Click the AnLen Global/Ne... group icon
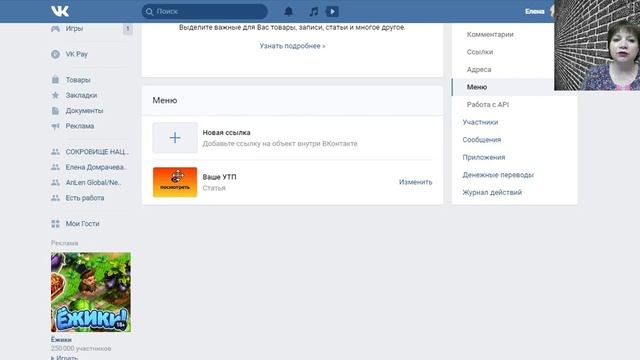640x360 pixels. pyautogui.click(x=56, y=183)
